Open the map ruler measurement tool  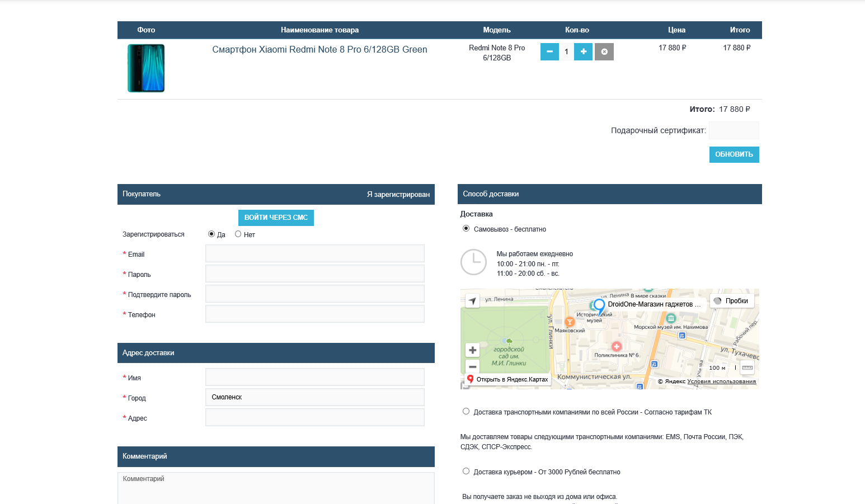pos(747,368)
